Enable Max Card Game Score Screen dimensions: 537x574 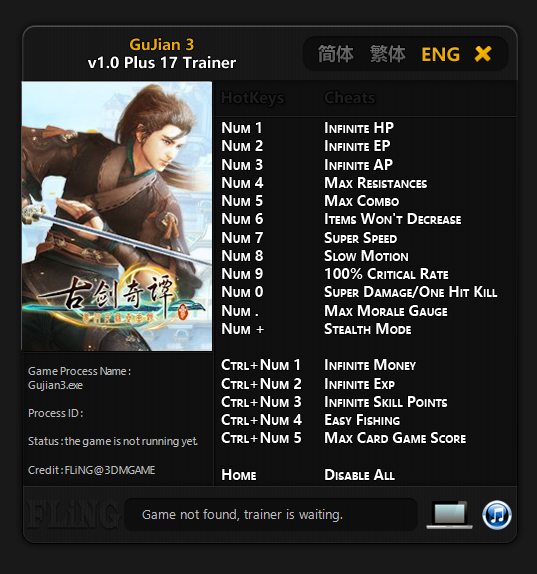tap(395, 438)
